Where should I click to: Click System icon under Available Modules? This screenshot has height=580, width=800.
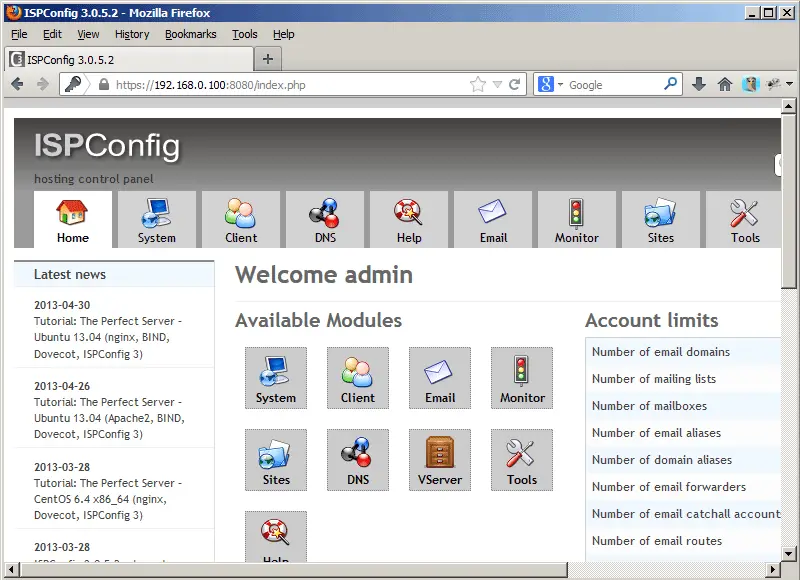tap(276, 378)
